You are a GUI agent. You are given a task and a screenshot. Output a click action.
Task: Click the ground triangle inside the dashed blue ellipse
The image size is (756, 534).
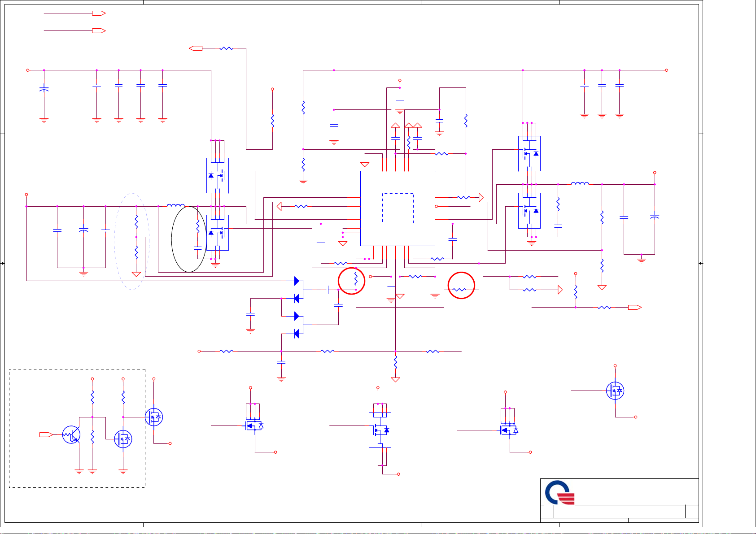(136, 274)
